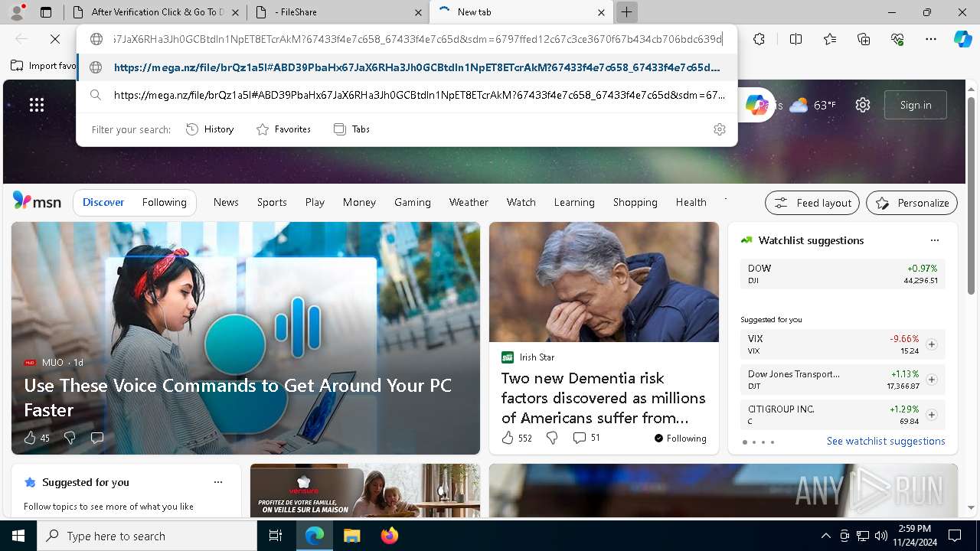This screenshot has height=551, width=980.
Task: Open the Learning category
Action: point(574,202)
